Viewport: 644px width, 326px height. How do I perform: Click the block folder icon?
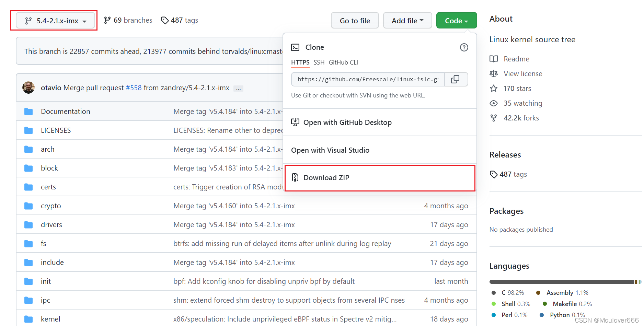(28, 168)
